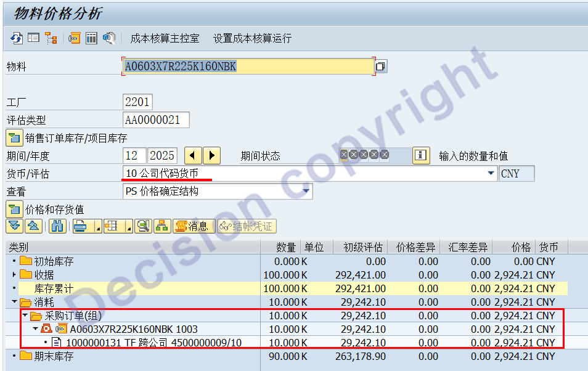
Task: Open the information icon beside period status
Action: [421, 155]
